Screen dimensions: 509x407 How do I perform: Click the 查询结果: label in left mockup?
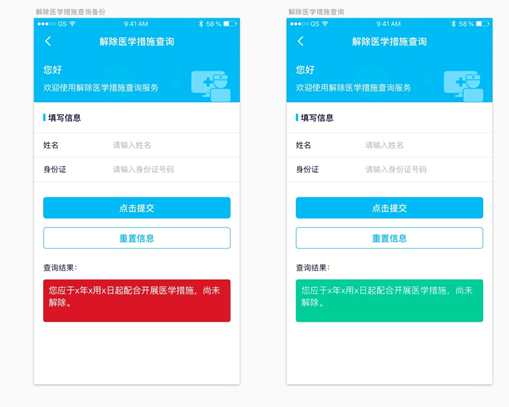coord(60,267)
